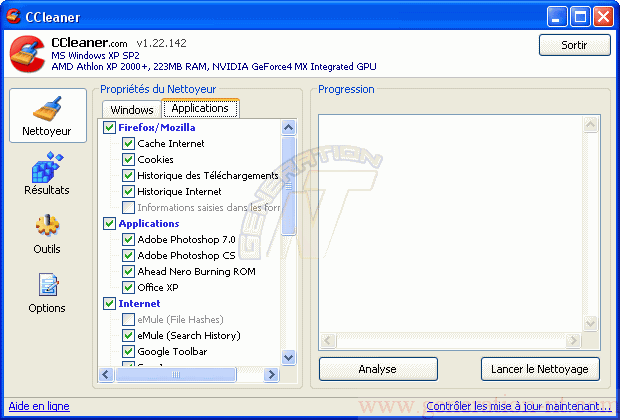Click Progression pane scroll up arrow
The height and width of the screenshot is (420, 620).
590,125
